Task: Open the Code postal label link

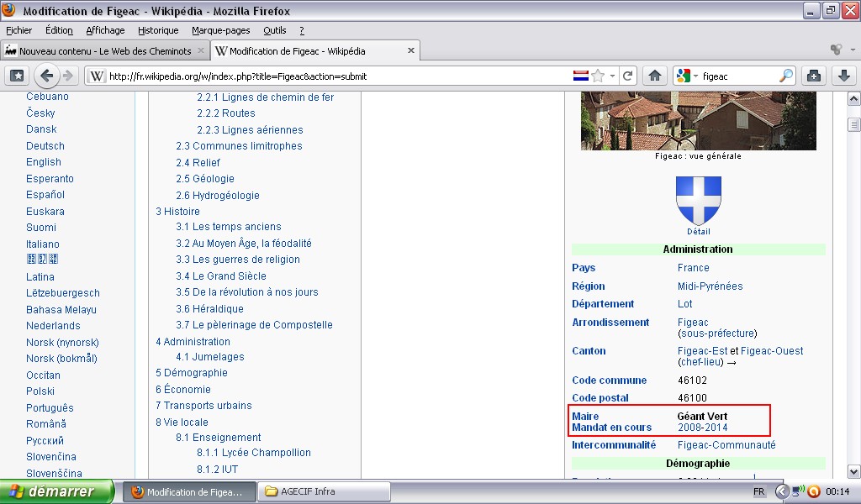Action: 600,397
